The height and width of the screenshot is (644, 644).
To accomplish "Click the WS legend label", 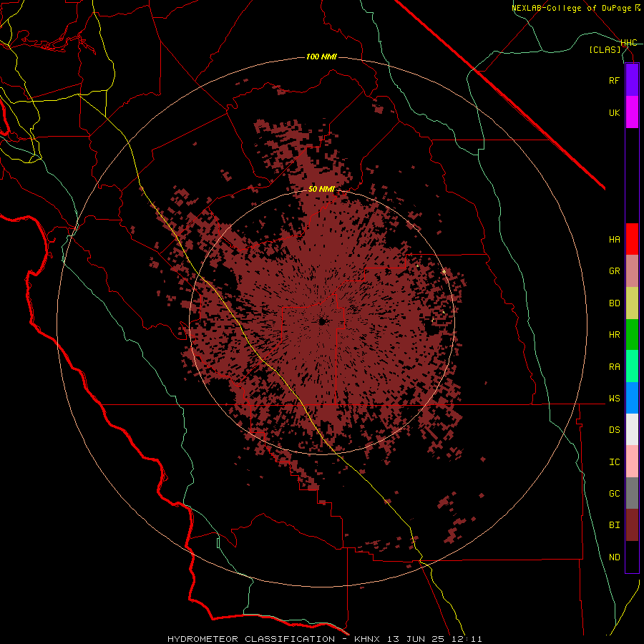I will (x=615, y=399).
